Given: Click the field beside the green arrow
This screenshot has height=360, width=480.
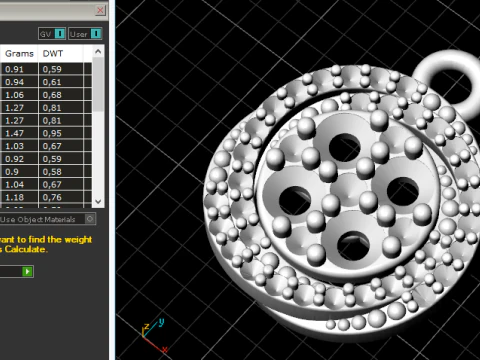Looking at the screenshot, I should pos(11,272).
